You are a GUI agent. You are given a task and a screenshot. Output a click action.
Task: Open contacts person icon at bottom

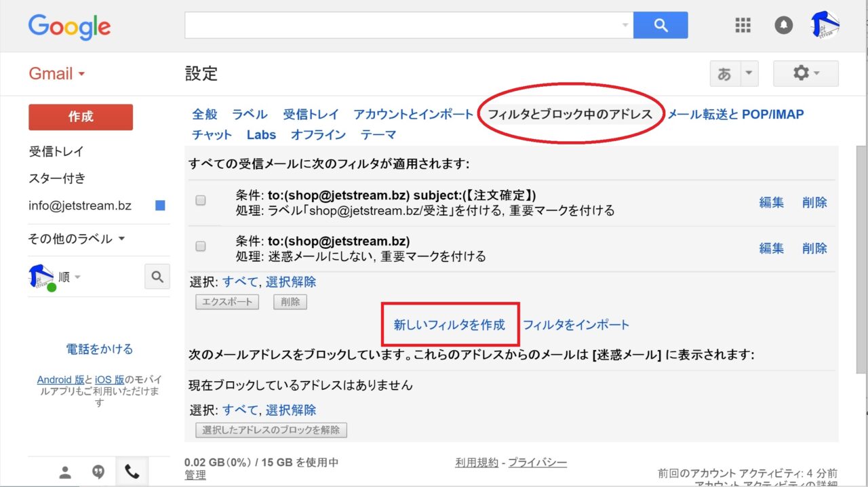[65, 473]
